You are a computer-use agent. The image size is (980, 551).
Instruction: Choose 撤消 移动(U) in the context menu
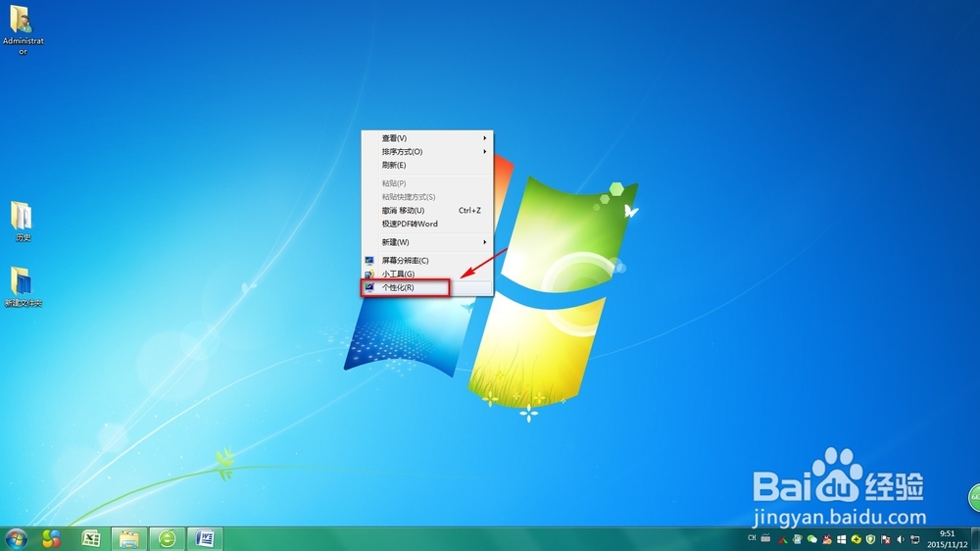click(x=427, y=210)
